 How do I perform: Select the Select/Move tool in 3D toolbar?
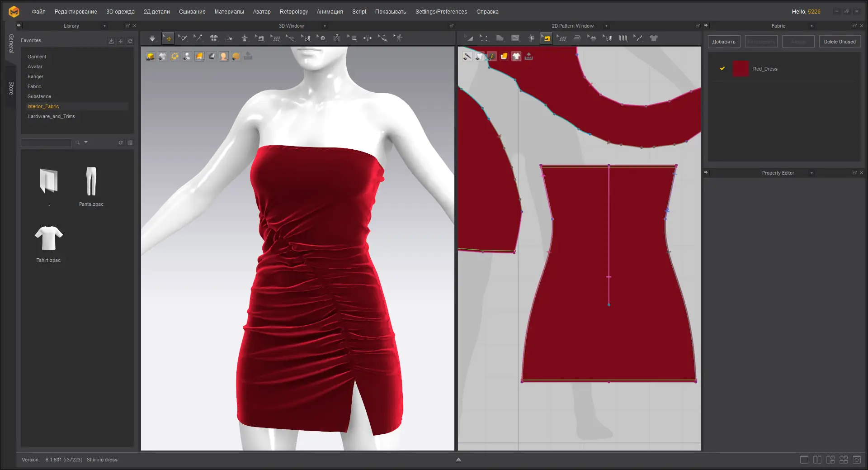coord(168,38)
